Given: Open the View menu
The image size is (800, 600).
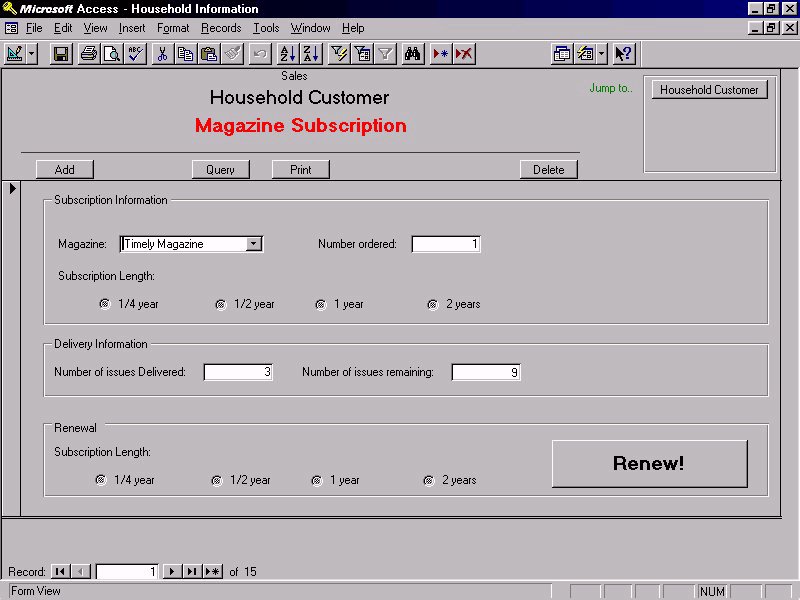Looking at the screenshot, I should pos(95,28).
